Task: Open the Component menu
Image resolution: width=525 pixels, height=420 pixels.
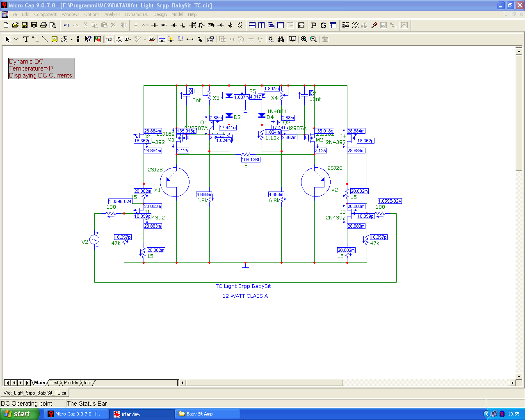Action: click(45, 14)
